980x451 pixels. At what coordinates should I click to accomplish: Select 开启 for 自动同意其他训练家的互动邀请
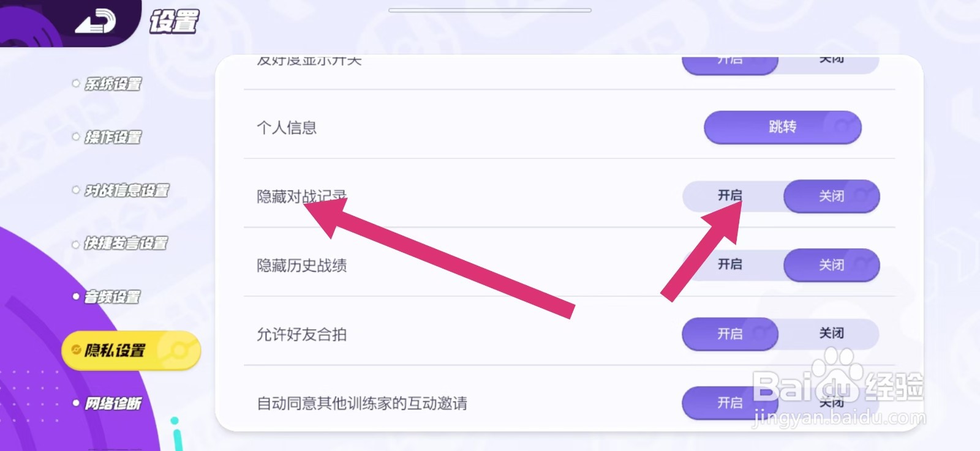pyautogui.click(x=729, y=403)
